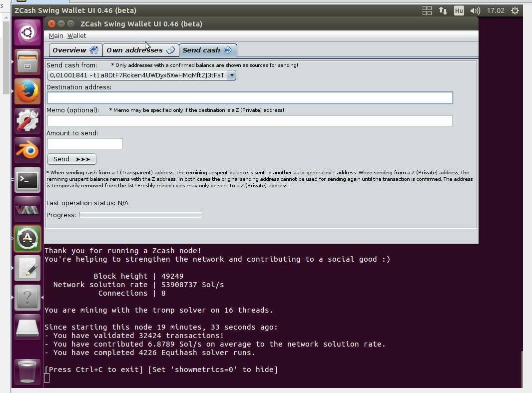Click '[Press Ctrl+C to exit]' terminal text

coord(94,370)
